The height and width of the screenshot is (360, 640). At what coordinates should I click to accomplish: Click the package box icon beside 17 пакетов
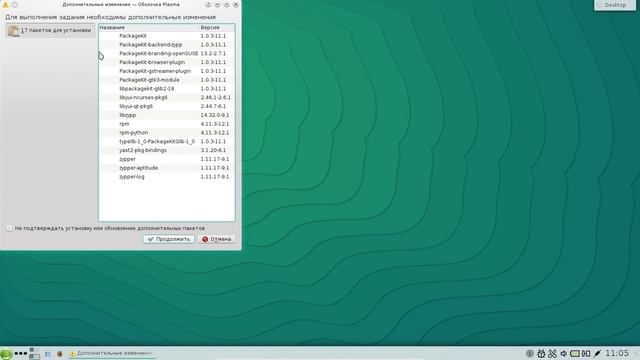(x=13, y=31)
